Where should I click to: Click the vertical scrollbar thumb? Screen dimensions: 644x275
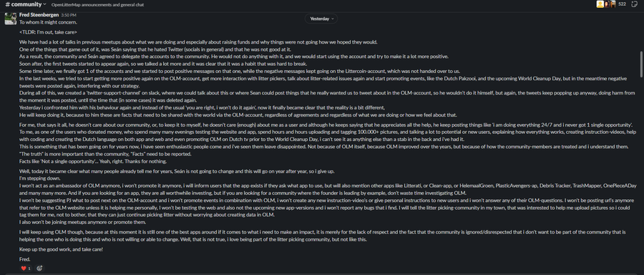point(640,64)
